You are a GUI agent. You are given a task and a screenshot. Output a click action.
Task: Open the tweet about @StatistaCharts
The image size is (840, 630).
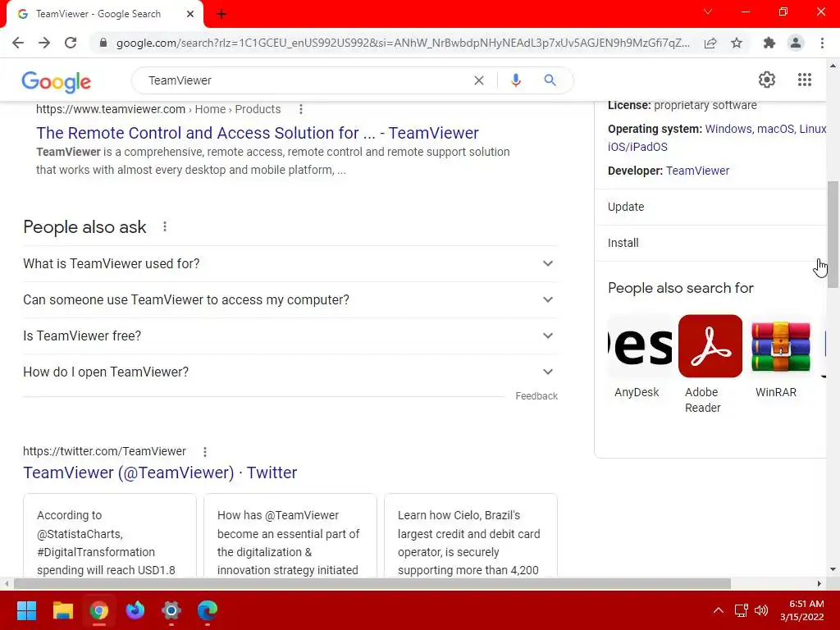110,536
